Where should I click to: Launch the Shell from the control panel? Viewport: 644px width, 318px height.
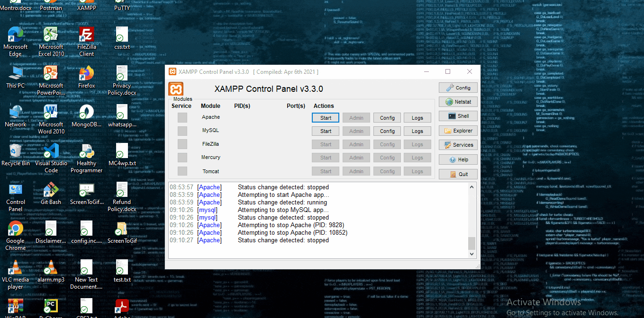[458, 115]
